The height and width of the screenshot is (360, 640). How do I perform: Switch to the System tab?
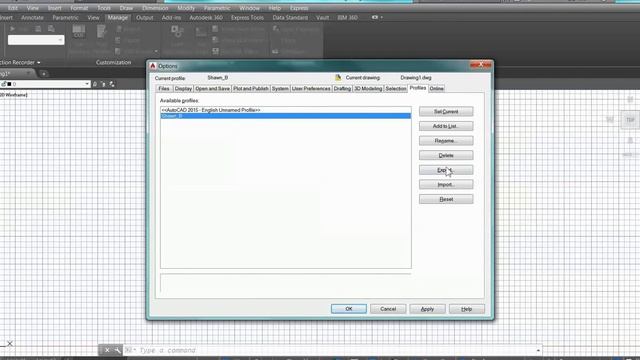click(280, 89)
